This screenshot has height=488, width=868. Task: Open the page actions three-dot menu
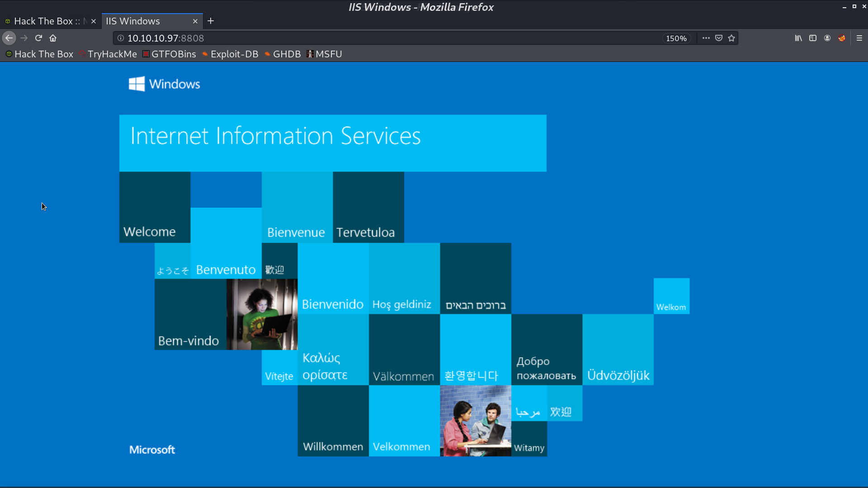point(706,38)
